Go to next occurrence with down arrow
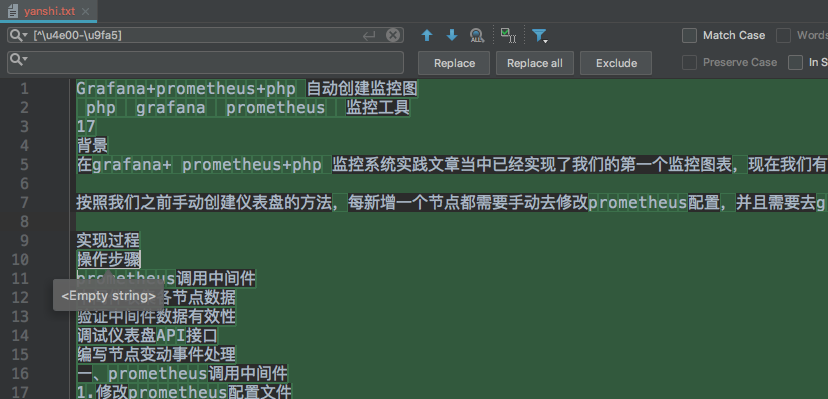Viewport: 828px width, 399px height. point(452,35)
